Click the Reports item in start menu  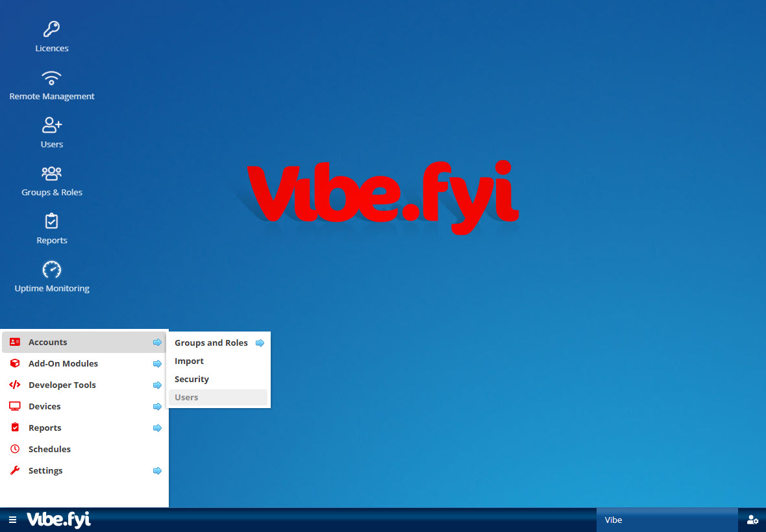(x=45, y=428)
